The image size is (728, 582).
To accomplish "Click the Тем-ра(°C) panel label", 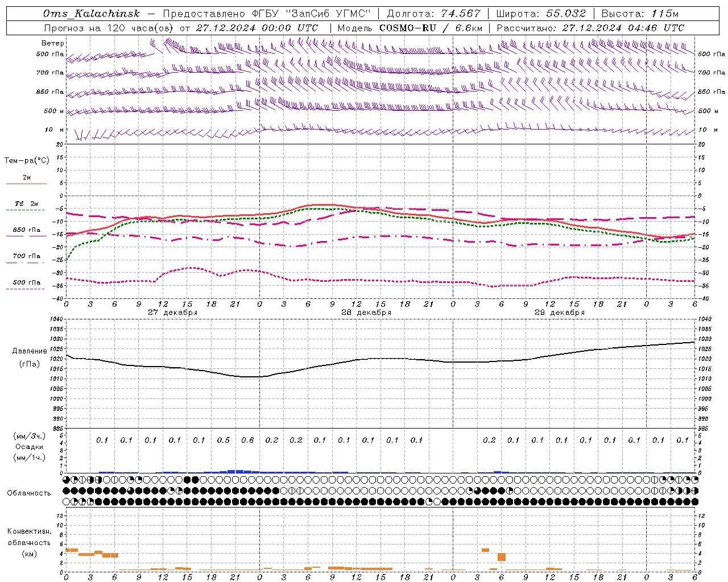I will pos(27,161).
